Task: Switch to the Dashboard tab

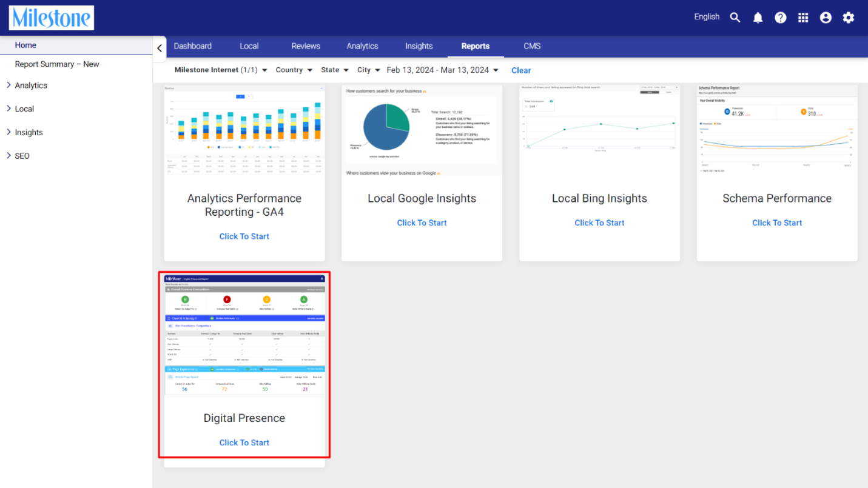Action: [193, 46]
